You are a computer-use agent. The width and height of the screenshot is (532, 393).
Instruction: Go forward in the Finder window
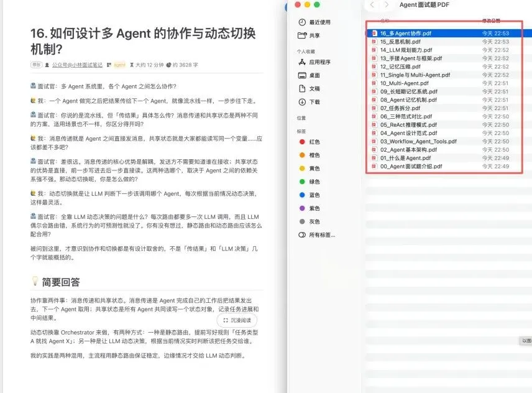click(x=387, y=5)
